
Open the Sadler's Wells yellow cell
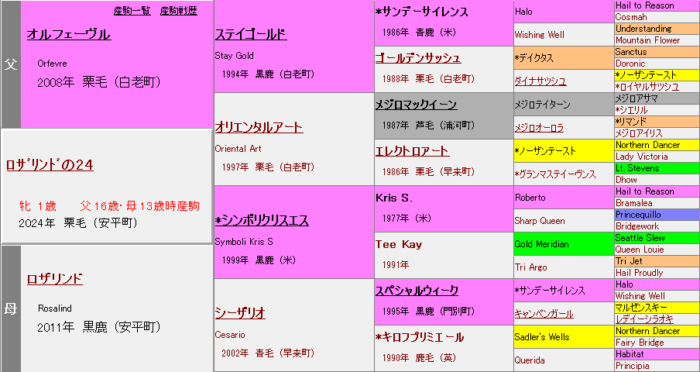[x=564, y=337]
